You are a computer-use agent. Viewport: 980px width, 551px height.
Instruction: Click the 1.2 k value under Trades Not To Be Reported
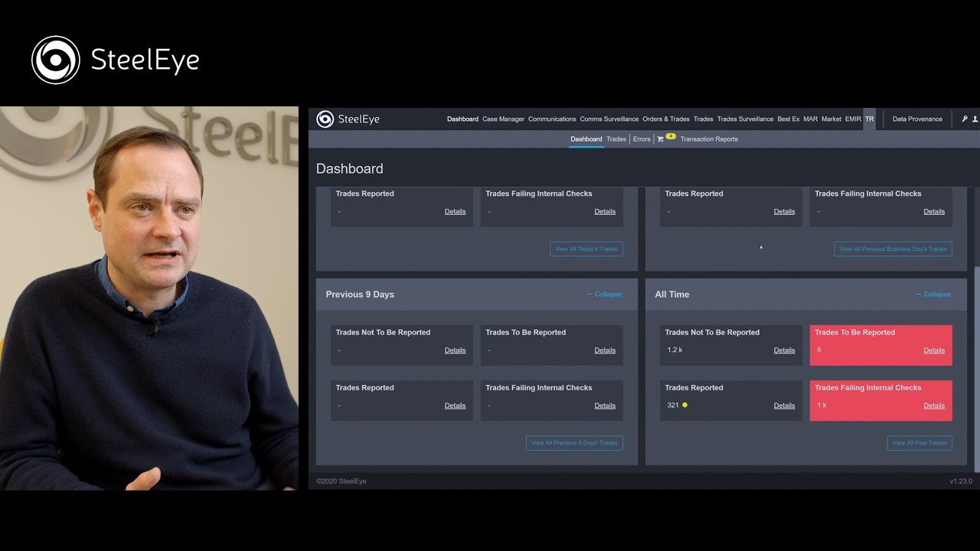pos(674,350)
